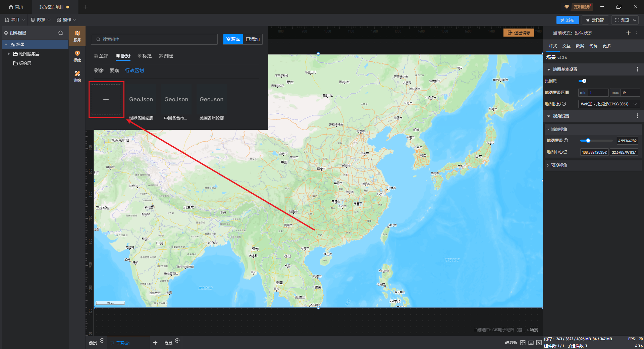This screenshot has width=644, height=349.
Task: Select the 世界各国轮廓 GeoJson card
Action: tap(141, 102)
